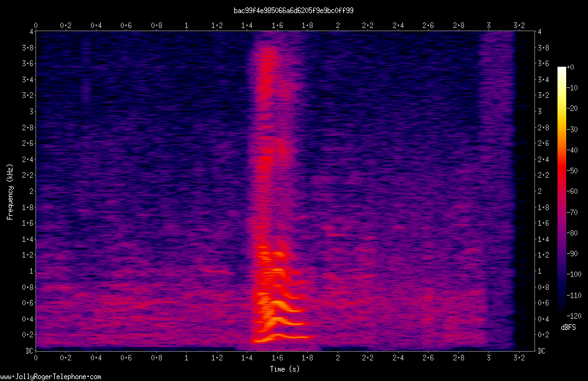Click the +0 value on the color scale

(570, 67)
